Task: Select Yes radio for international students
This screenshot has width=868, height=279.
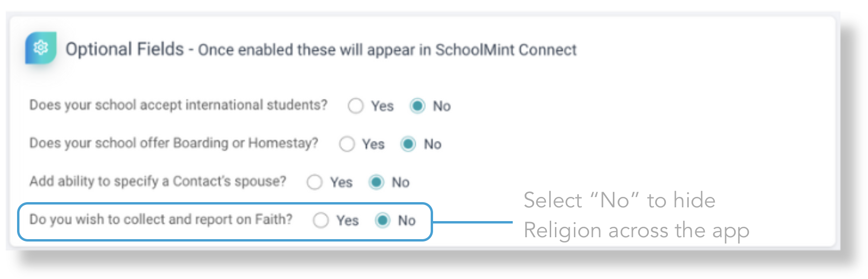Action: point(356,106)
